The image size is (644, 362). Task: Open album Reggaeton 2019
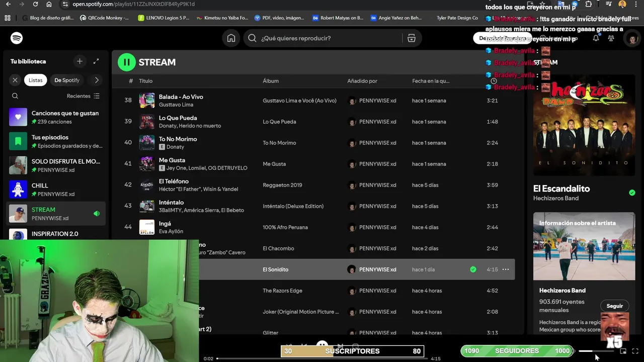(282, 185)
